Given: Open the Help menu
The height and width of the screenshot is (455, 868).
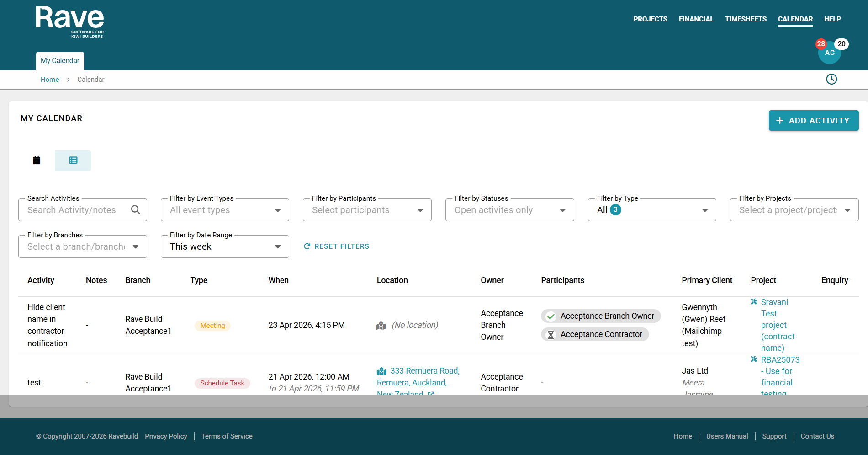Looking at the screenshot, I should 832,19.
